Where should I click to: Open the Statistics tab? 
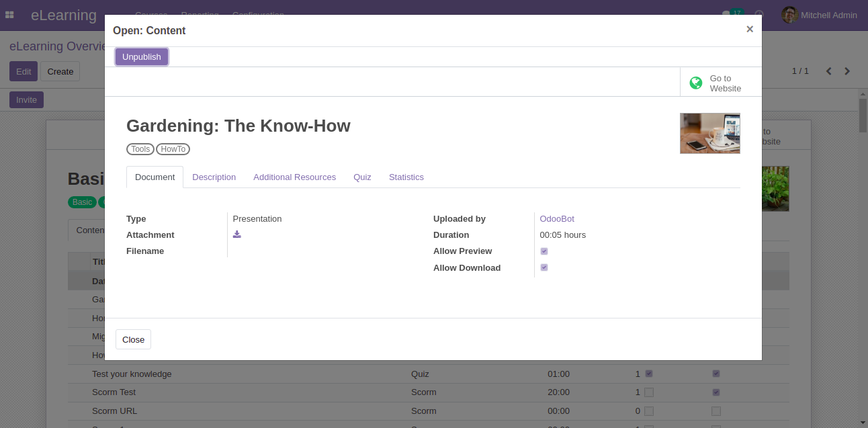[406, 177]
